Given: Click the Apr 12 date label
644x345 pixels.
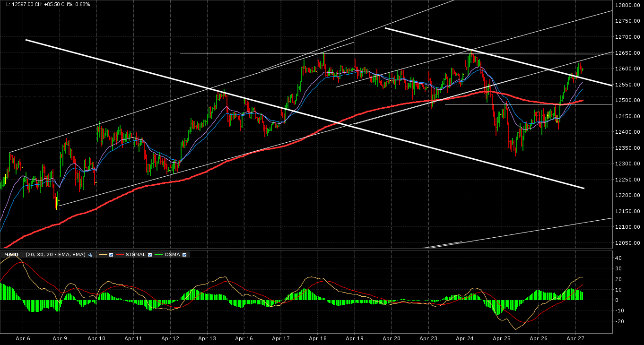Looking at the screenshot, I should pyautogui.click(x=170, y=338).
